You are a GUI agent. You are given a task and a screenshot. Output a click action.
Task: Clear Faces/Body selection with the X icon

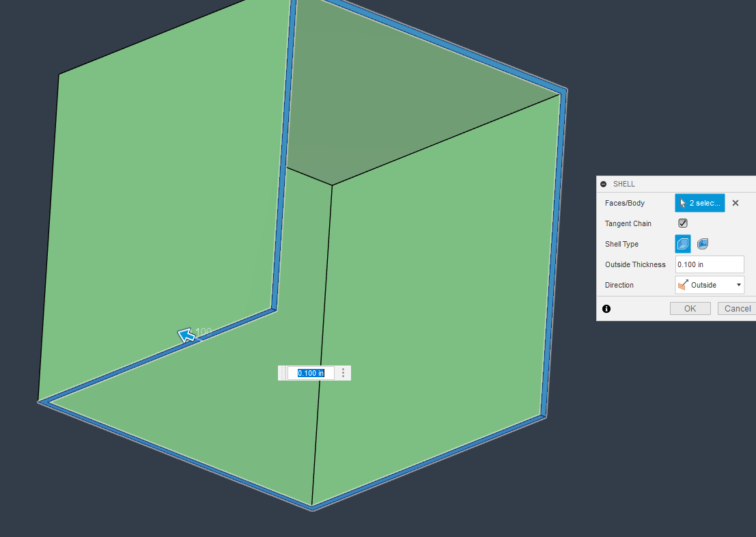coord(735,202)
